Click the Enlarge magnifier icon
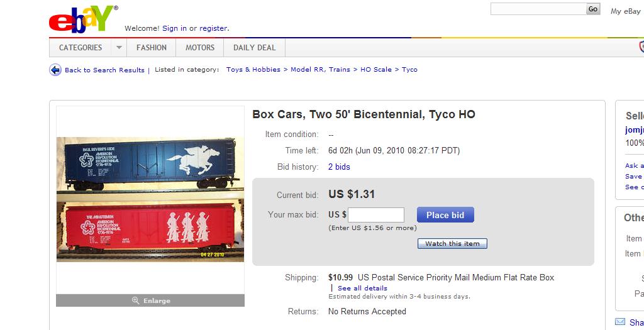 coord(135,301)
